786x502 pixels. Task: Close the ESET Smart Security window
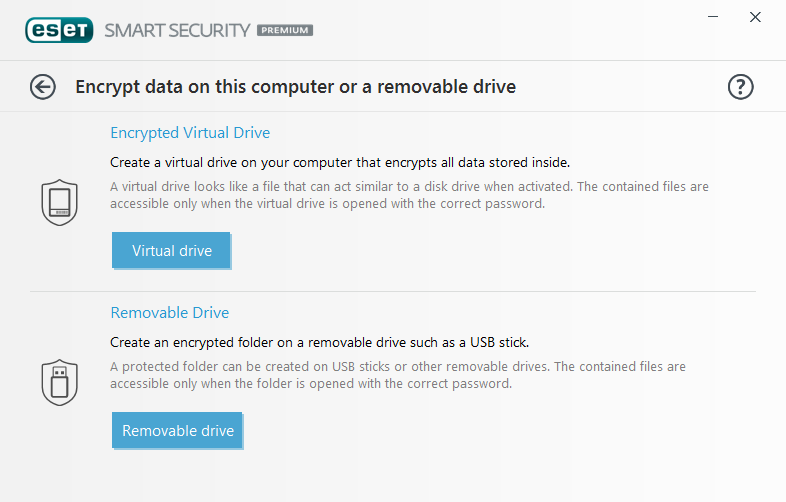755,17
